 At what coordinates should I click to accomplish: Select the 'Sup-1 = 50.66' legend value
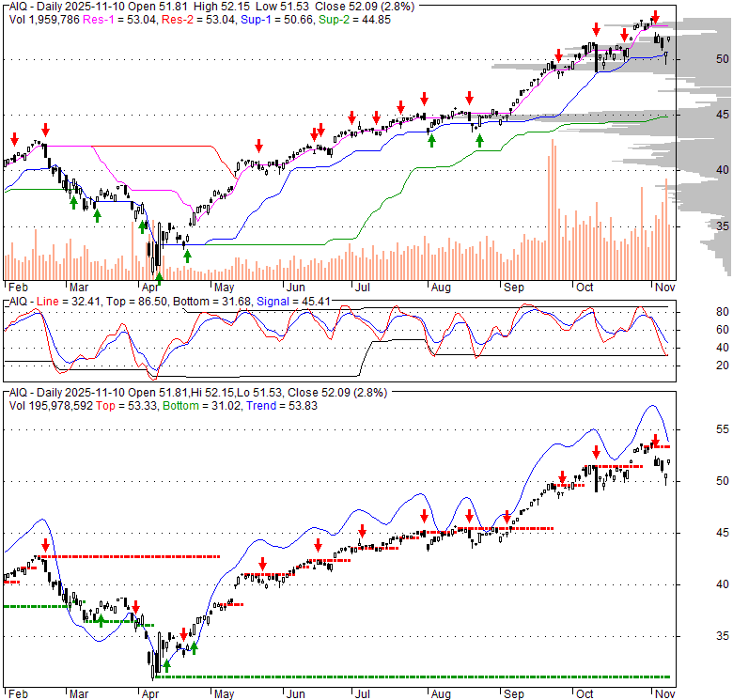click(276, 20)
